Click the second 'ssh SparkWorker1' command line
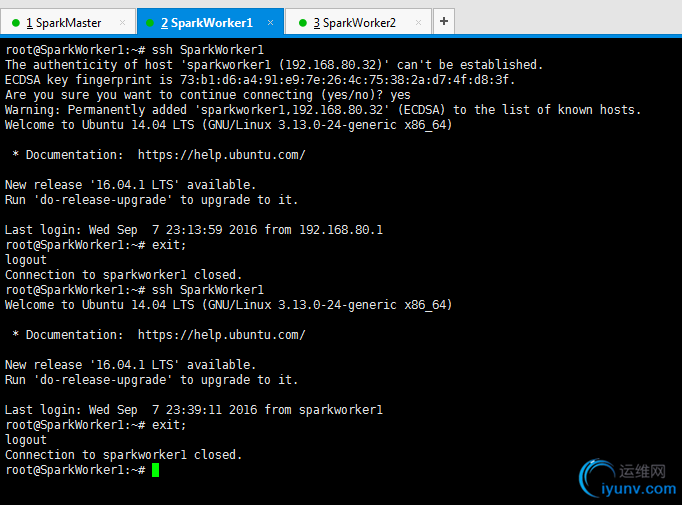This screenshot has height=505, width=682. (x=134, y=290)
